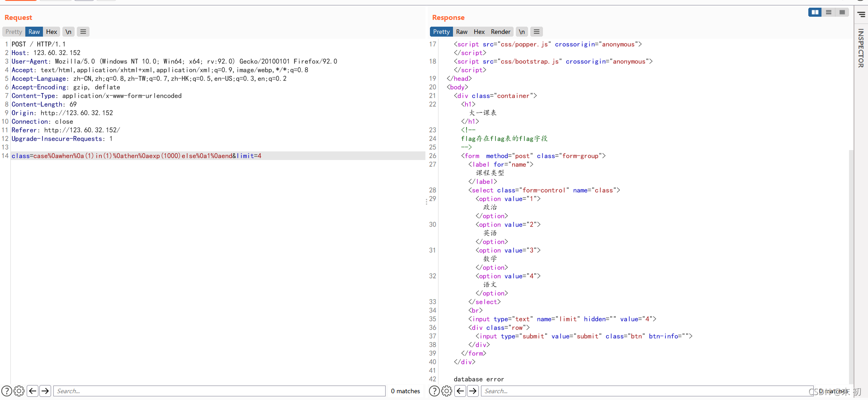Click the flag table comment line
The width and height of the screenshot is (868, 400).
point(504,139)
